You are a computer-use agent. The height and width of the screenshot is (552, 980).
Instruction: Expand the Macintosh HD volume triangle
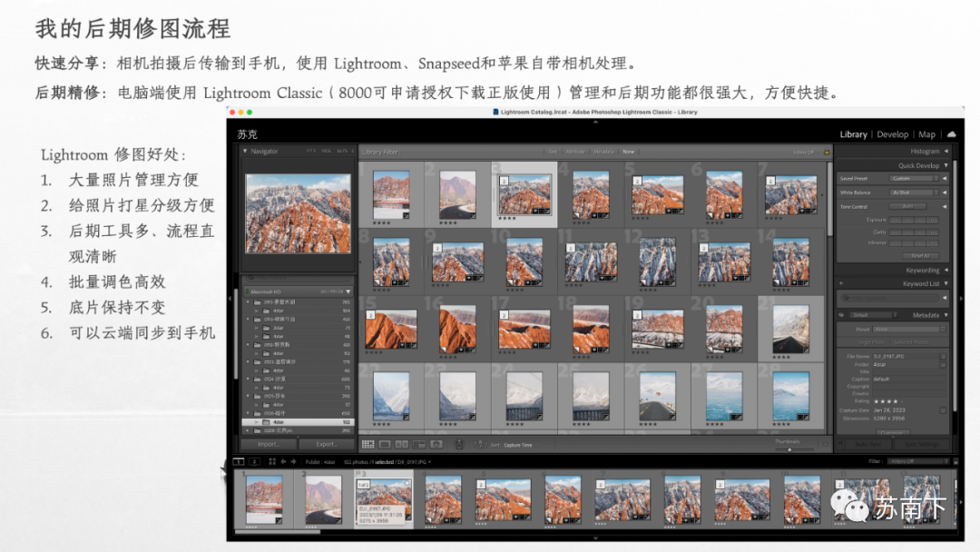pyautogui.click(x=348, y=292)
